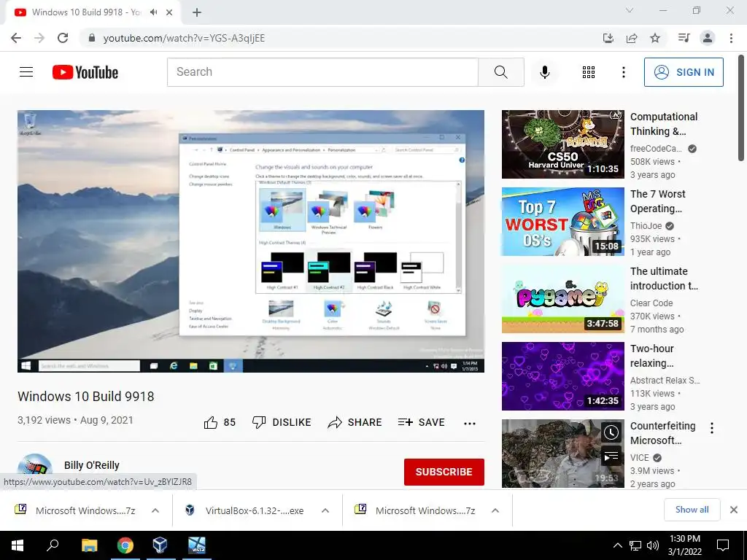This screenshot has height=560, width=747.
Task: Open options menu for Counterfeiting Microsoft video
Action: click(712, 428)
